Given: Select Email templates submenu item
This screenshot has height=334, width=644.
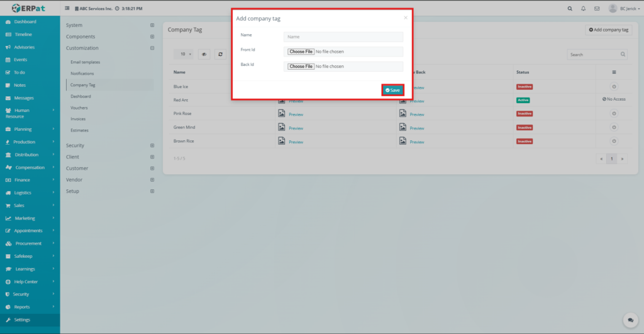Looking at the screenshot, I should 85,62.
